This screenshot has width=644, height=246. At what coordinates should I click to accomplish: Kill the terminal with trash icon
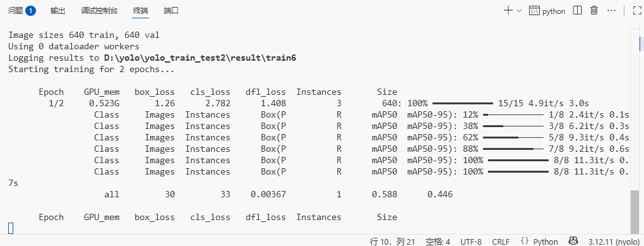(x=594, y=11)
